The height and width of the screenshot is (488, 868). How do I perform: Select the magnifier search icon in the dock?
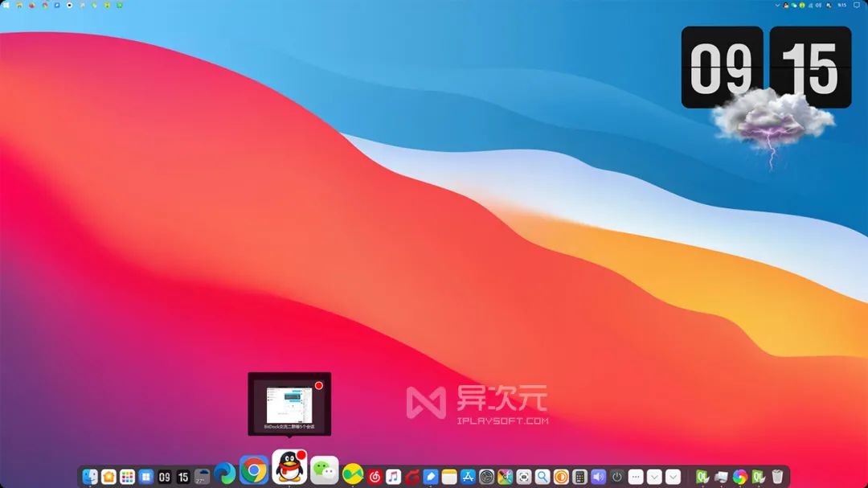542,474
